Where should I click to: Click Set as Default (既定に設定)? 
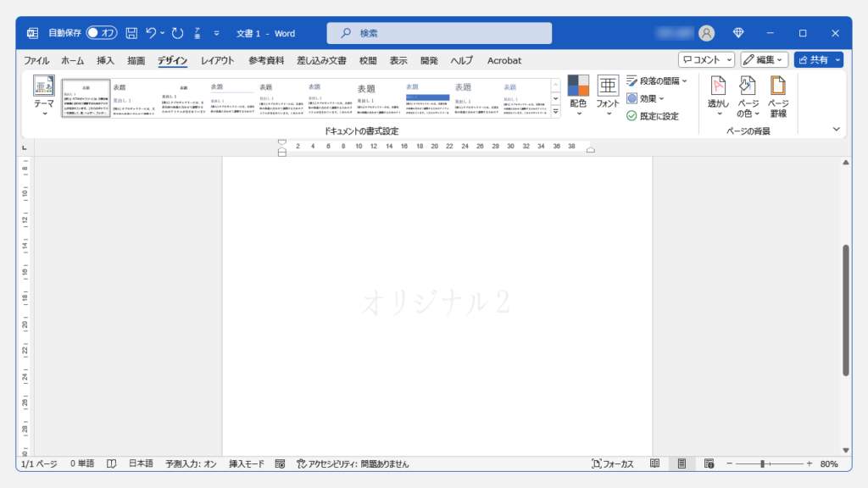652,116
